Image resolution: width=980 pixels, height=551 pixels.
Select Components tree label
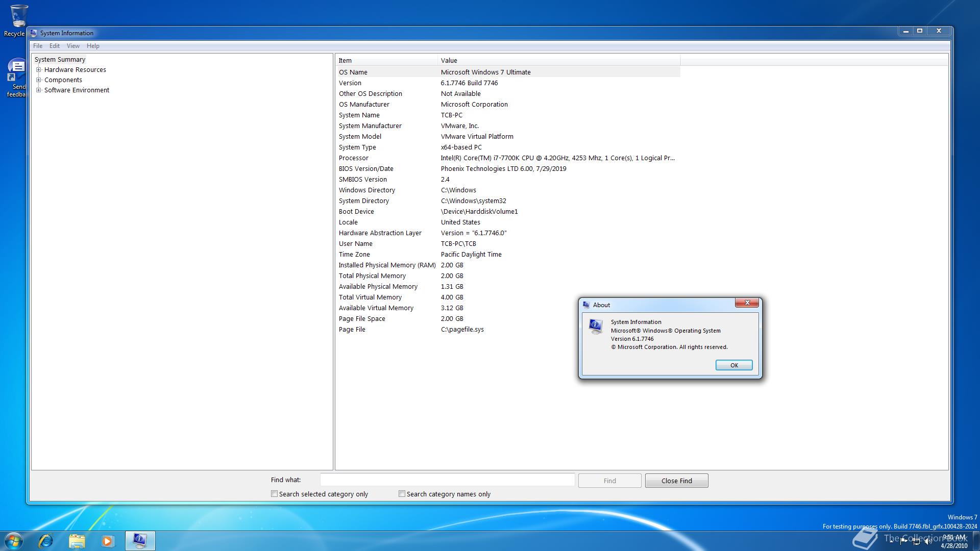pyautogui.click(x=63, y=80)
